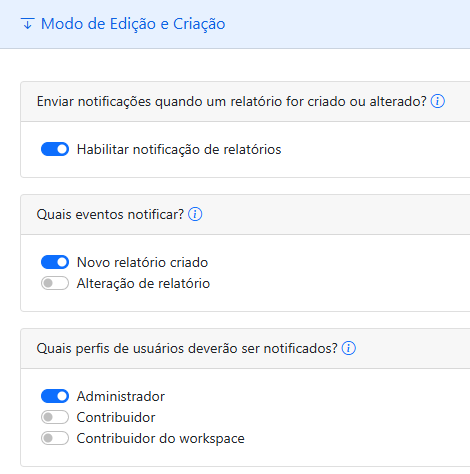Enable the plain Contribuidor profile switch
This screenshot has width=470, height=474.
click(55, 417)
